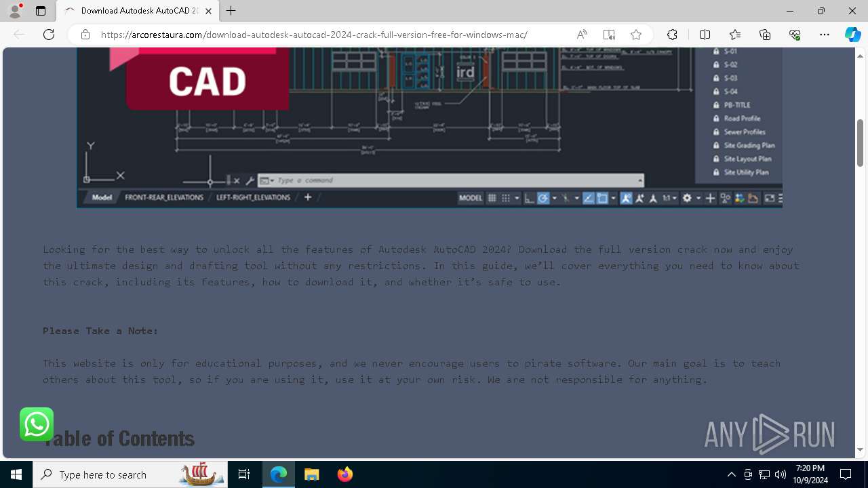Viewport: 868px width, 488px height.
Task: Open the Favorites list icon
Action: tap(735, 35)
